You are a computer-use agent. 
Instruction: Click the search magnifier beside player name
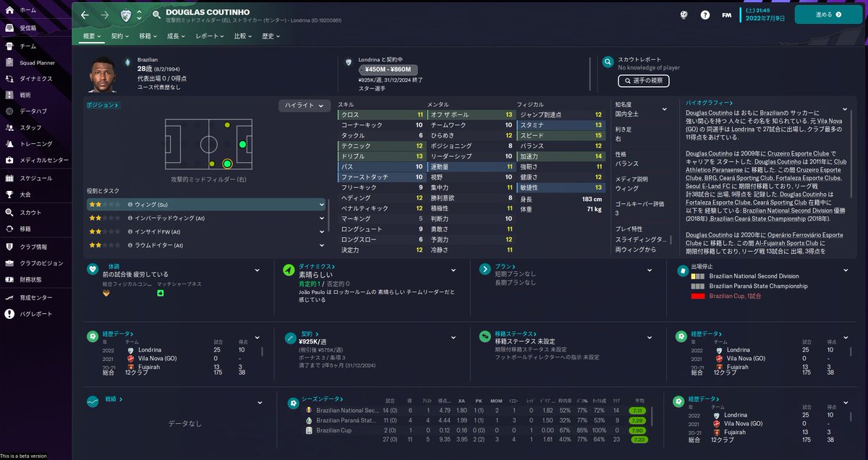pos(157,15)
